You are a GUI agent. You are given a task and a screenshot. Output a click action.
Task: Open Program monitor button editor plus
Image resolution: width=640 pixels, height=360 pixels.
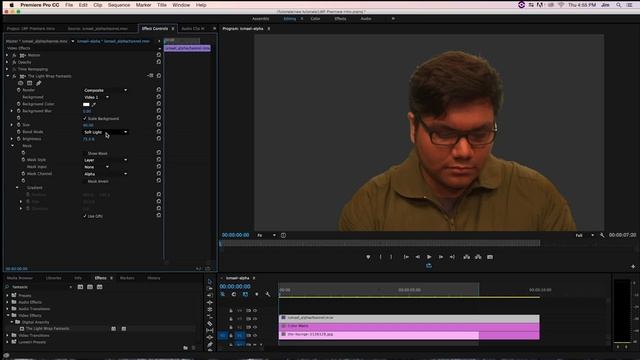tap(633, 267)
